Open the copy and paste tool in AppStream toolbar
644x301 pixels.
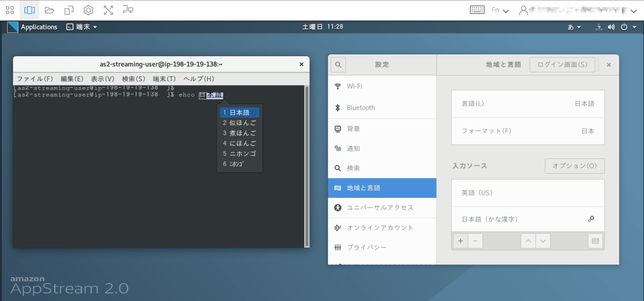point(69,10)
